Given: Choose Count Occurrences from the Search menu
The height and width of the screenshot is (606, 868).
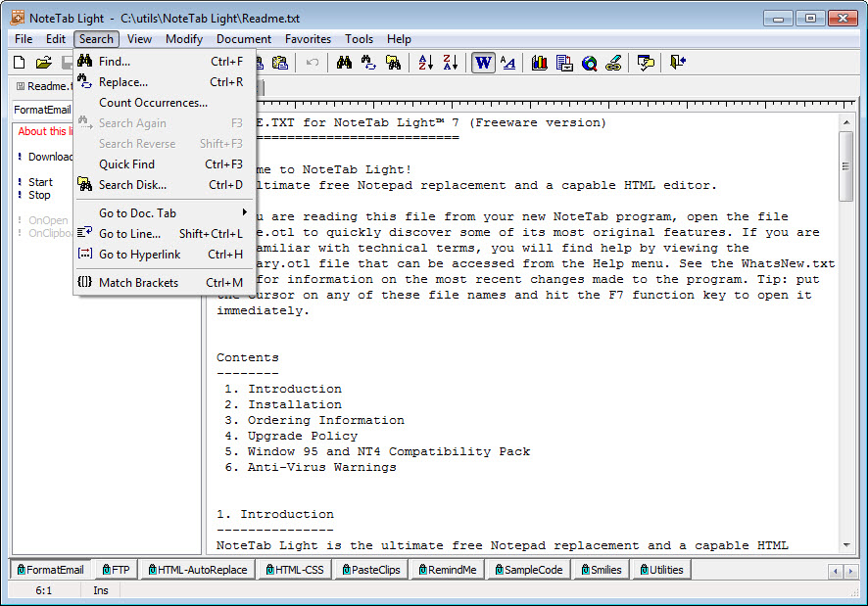Looking at the screenshot, I should coord(165,103).
